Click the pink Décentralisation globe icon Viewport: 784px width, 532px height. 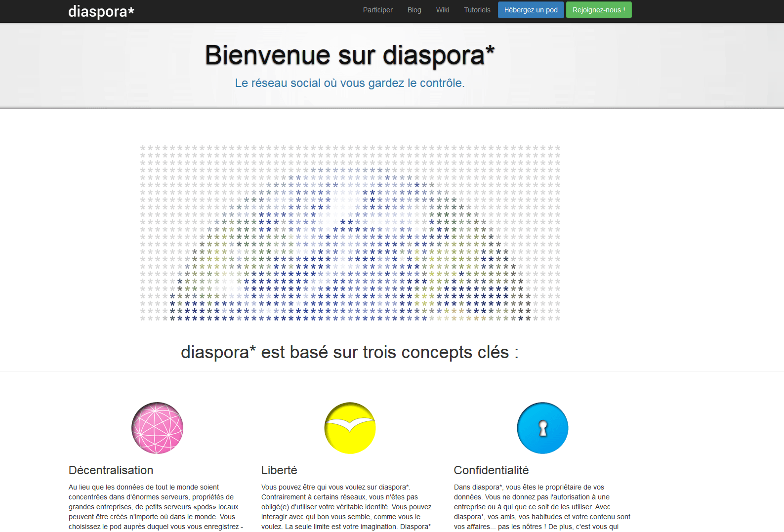point(157,428)
